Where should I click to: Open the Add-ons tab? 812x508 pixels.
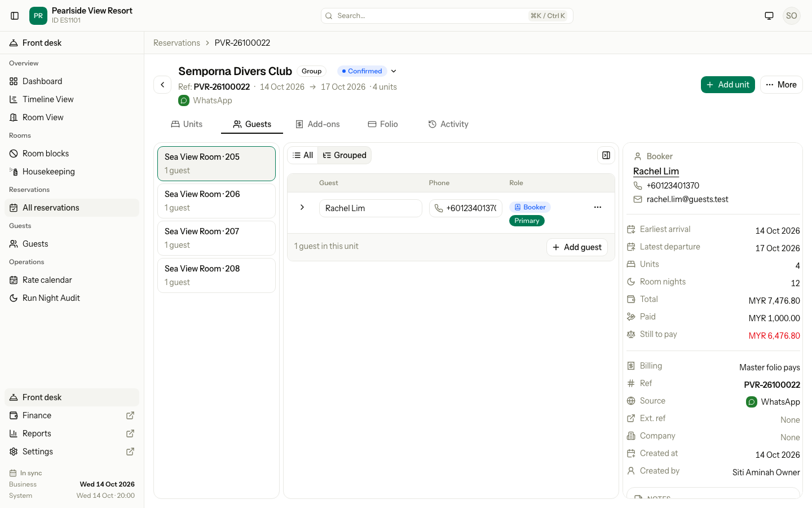[x=318, y=124]
